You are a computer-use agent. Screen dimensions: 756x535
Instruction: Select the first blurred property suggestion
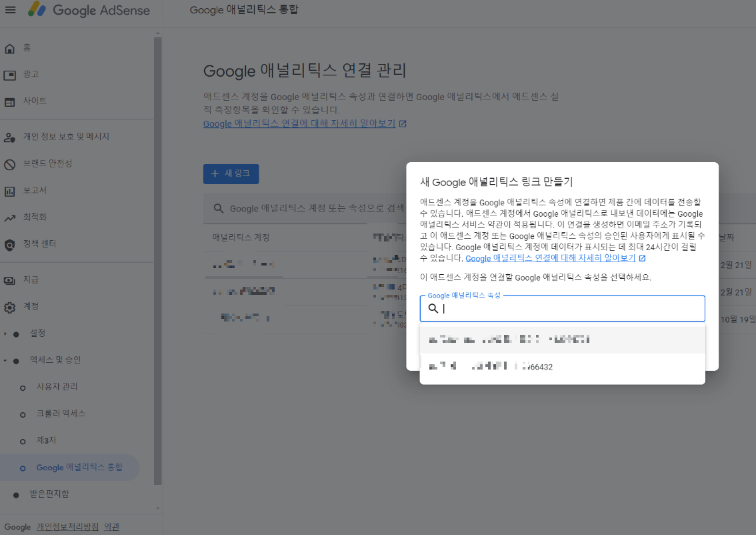pyautogui.click(x=562, y=340)
